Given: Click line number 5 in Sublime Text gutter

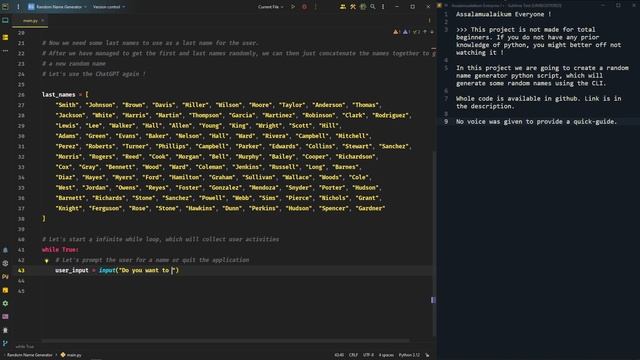Looking at the screenshot, I should [x=446, y=68].
